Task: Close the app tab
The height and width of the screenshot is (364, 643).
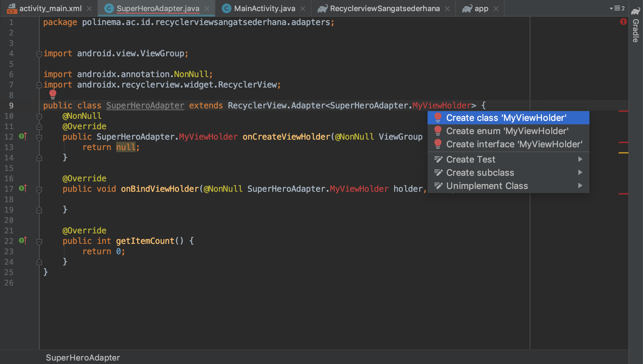Action: (x=496, y=9)
